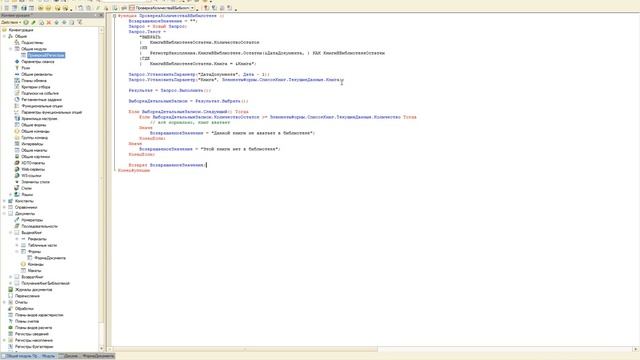Image resolution: width=640 pixels, height=360 pixels.
Task: Collapse the function fold marker in code editor
Action: pyautogui.click(x=115, y=16)
